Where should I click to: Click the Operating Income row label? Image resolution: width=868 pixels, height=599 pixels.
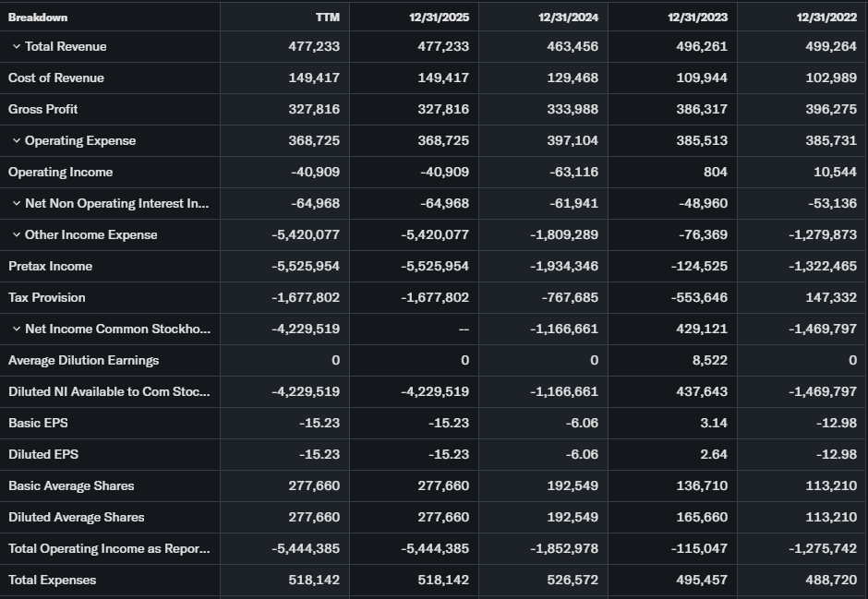pyautogui.click(x=61, y=173)
